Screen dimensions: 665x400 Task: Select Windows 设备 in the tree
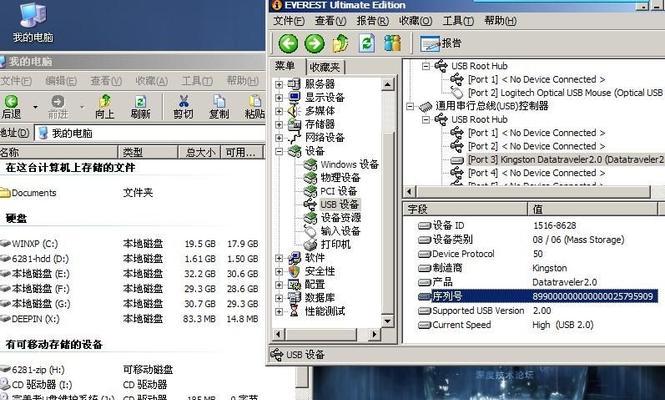click(349, 165)
